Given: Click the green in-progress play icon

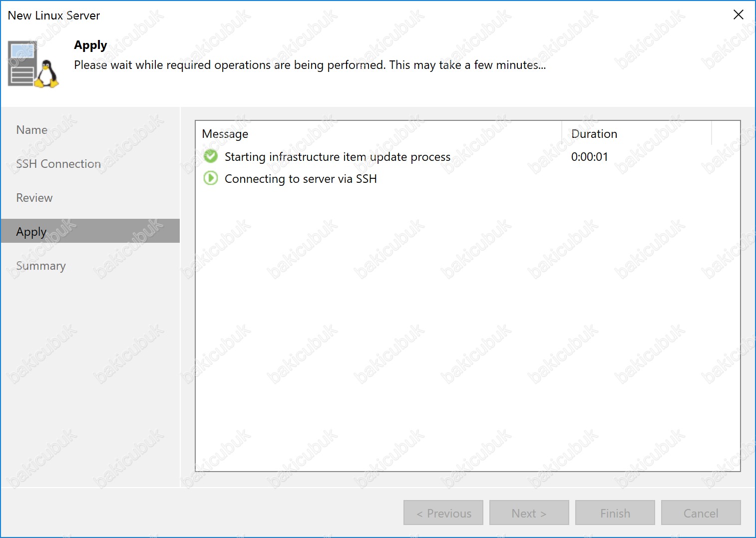Looking at the screenshot, I should pyautogui.click(x=211, y=178).
